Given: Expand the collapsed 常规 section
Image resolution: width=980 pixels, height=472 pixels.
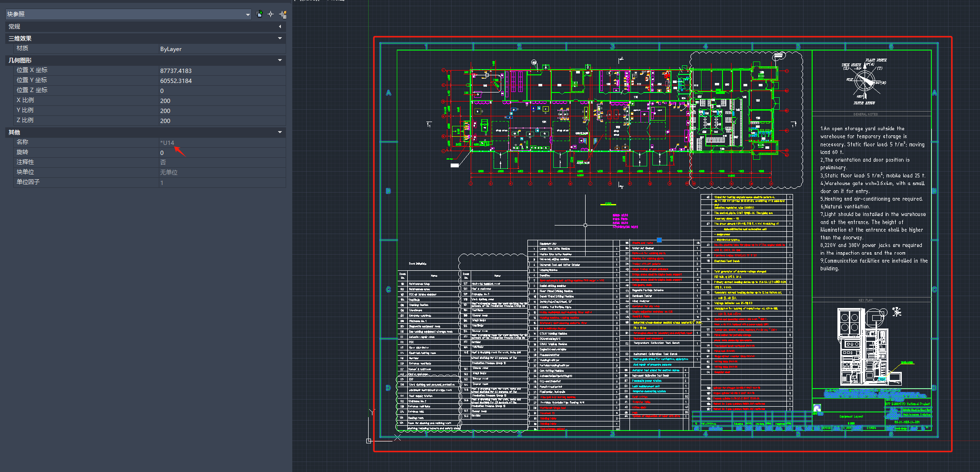Looking at the screenshot, I should point(280,27).
